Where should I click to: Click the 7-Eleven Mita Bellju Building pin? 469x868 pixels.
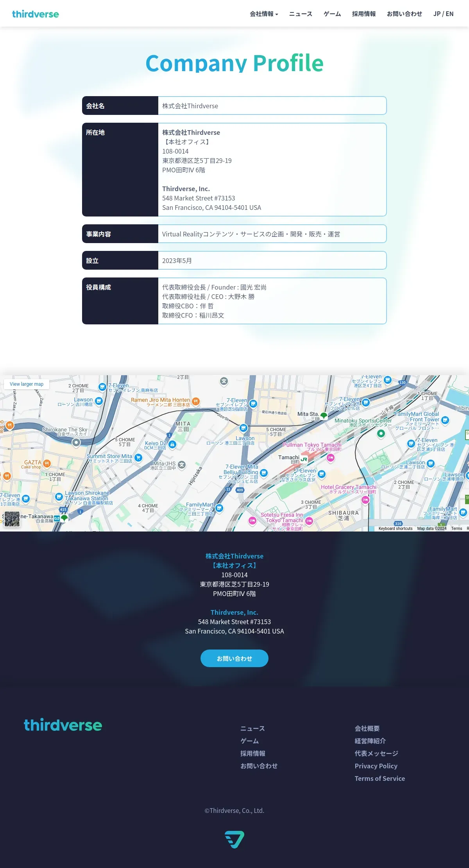click(x=264, y=473)
